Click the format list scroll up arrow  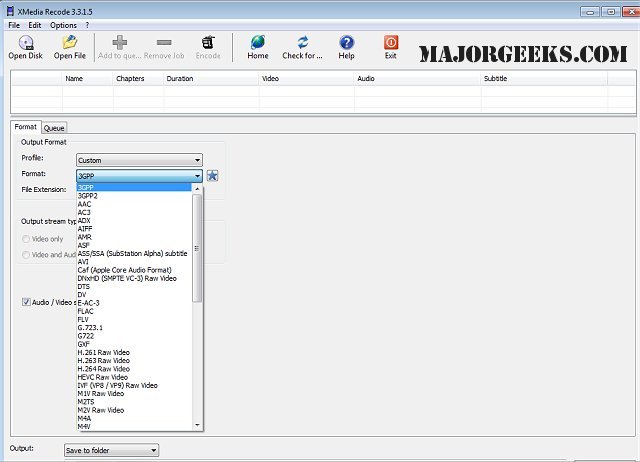(198, 189)
